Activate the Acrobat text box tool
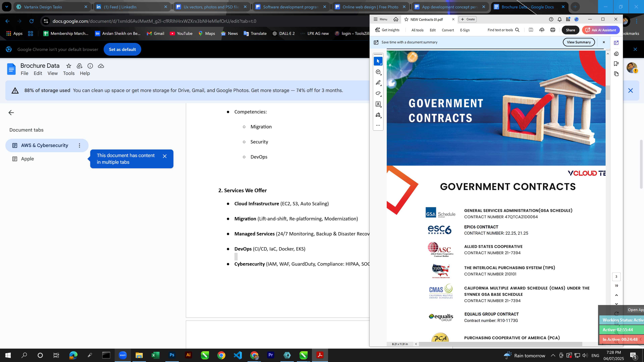644x362 pixels. tap(378, 104)
